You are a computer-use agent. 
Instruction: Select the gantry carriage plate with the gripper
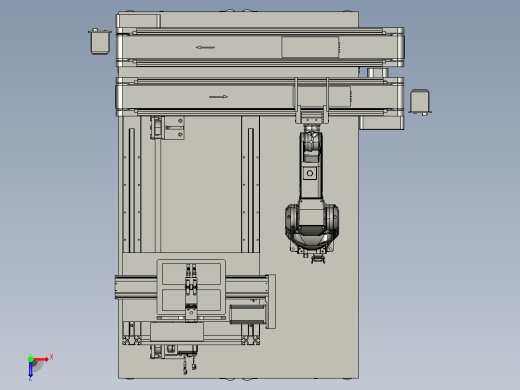[x=191, y=287]
